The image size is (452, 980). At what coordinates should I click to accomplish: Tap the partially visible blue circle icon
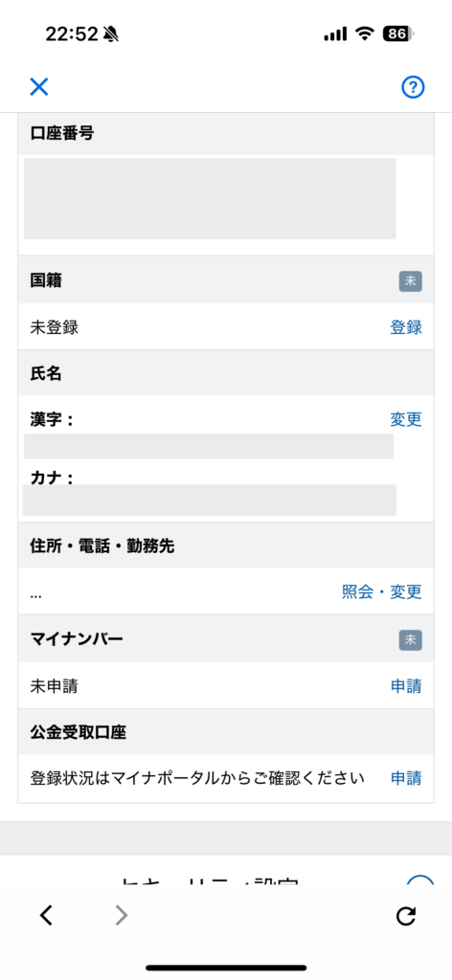click(x=419, y=880)
